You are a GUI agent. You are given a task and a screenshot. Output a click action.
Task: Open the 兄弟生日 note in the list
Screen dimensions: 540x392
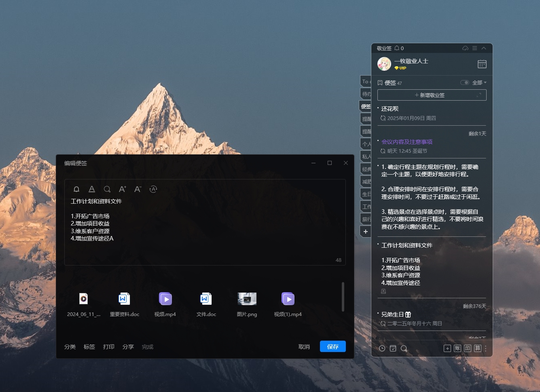click(396, 314)
